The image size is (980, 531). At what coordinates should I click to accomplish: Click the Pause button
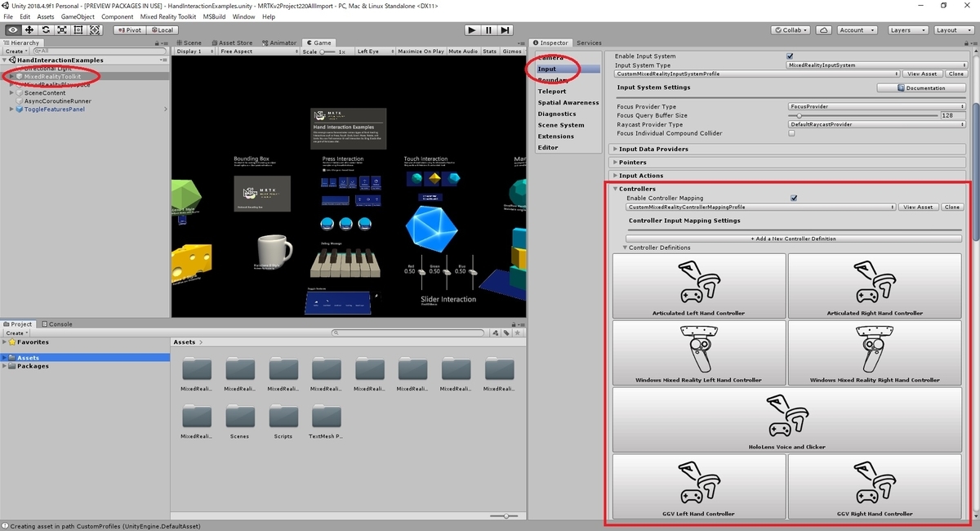point(488,30)
